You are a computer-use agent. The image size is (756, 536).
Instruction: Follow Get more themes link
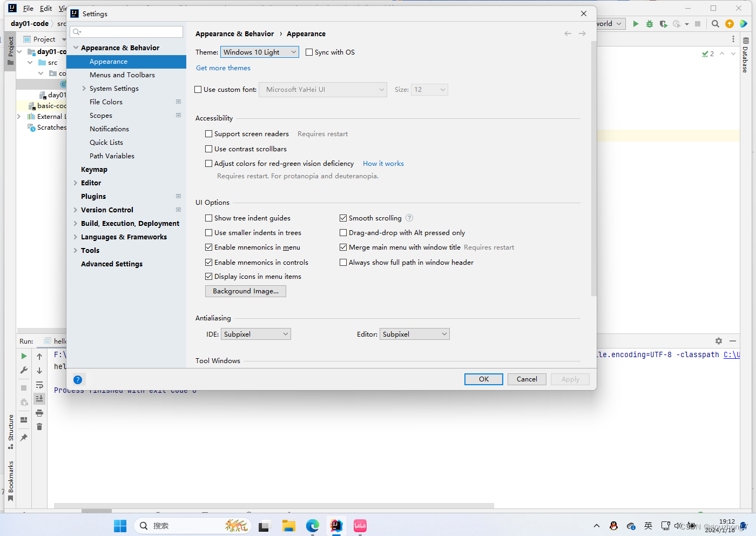223,68
